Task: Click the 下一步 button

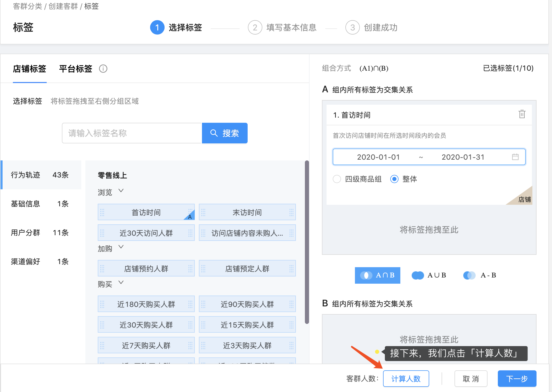Action: coord(517,379)
